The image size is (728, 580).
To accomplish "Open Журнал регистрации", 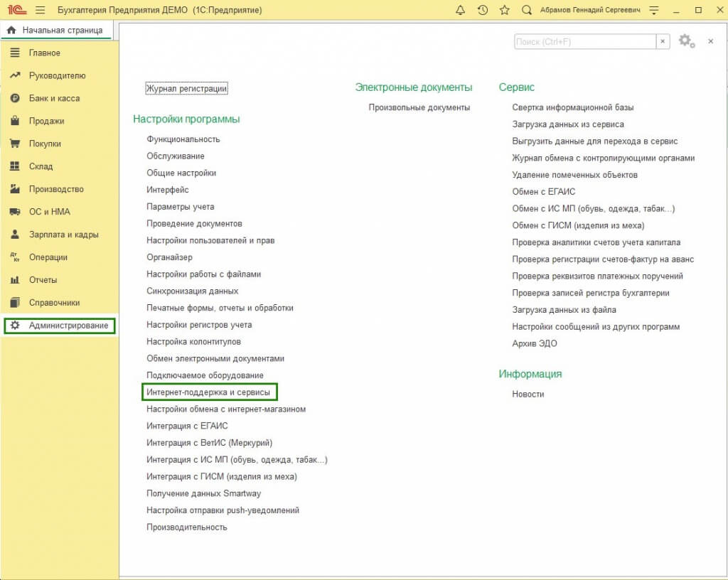I will [x=187, y=88].
